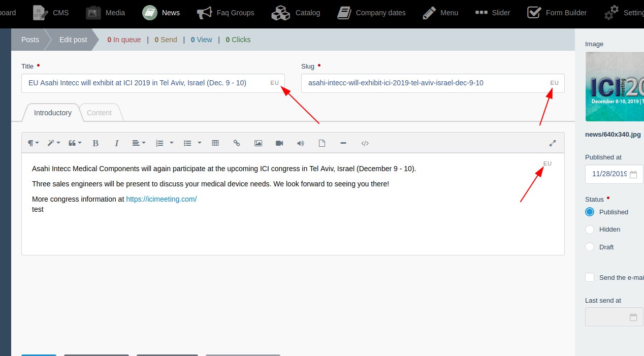
Task: Set status to Draft
Action: [x=590, y=247]
